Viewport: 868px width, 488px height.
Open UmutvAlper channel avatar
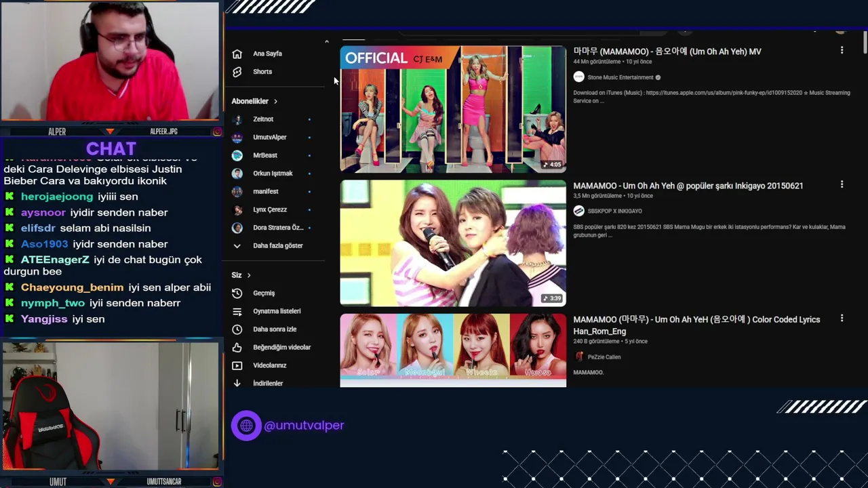237,138
